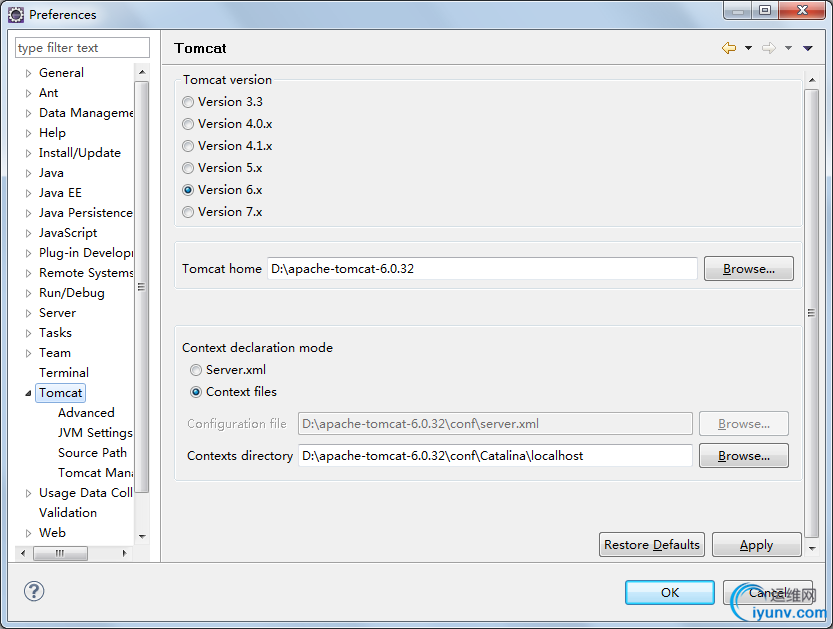
Task: Select the Install/Update preferences item
Action: [80, 153]
